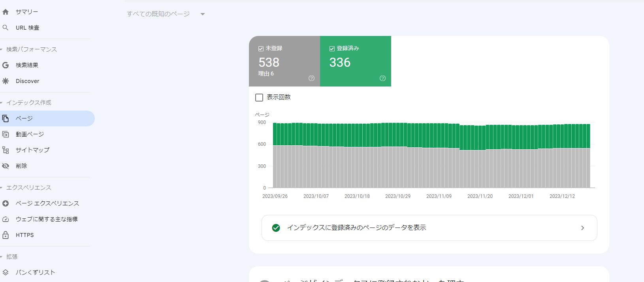Click インデックスに登録済みのページのデータを表示 link
The width and height of the screenshot is (644, 282).
click(x=356, y=228)
